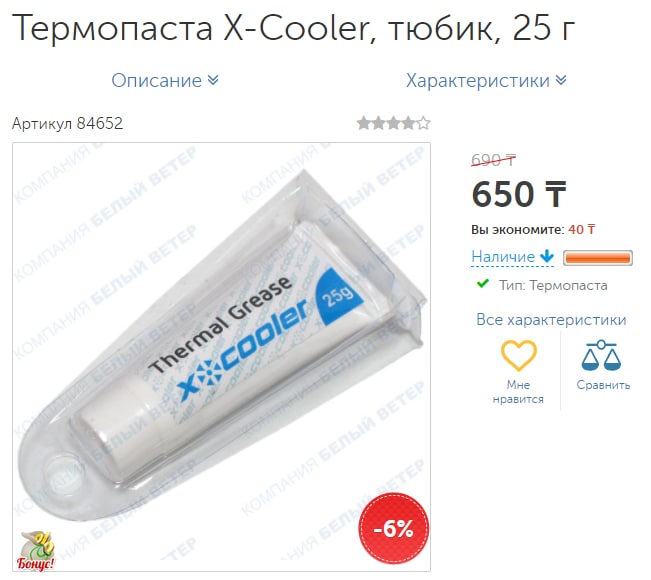Click the heart "Мне нравится" icon
Image resolution: width=651 pixels, height=580 pixels.
pos(518,355)
